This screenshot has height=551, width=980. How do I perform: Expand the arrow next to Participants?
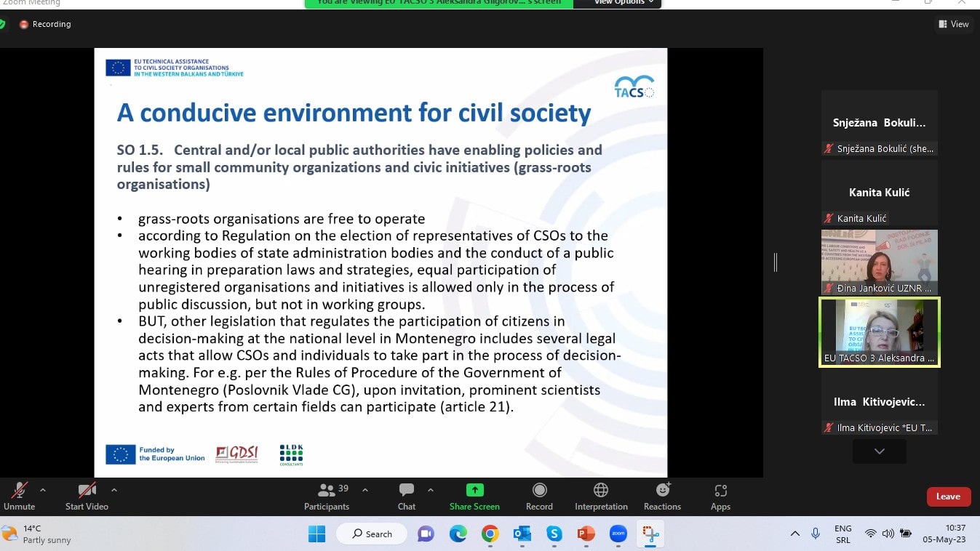pos(365,490)
